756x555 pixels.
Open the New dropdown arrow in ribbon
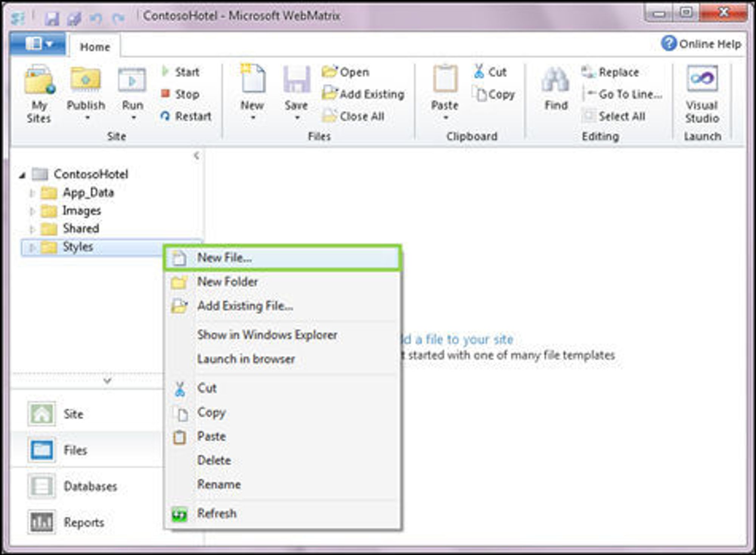point(253,117)
